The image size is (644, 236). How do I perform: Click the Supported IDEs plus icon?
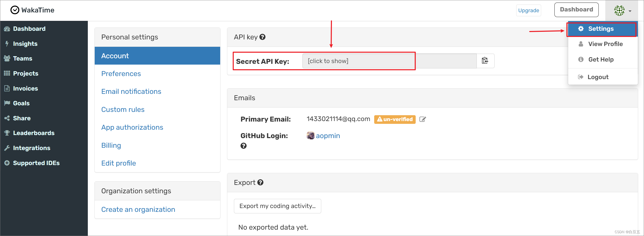(x=7, y=163)
